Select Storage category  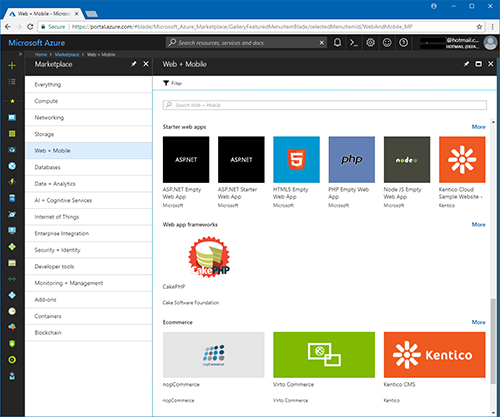pyautogui.click(x=89, y=134)
